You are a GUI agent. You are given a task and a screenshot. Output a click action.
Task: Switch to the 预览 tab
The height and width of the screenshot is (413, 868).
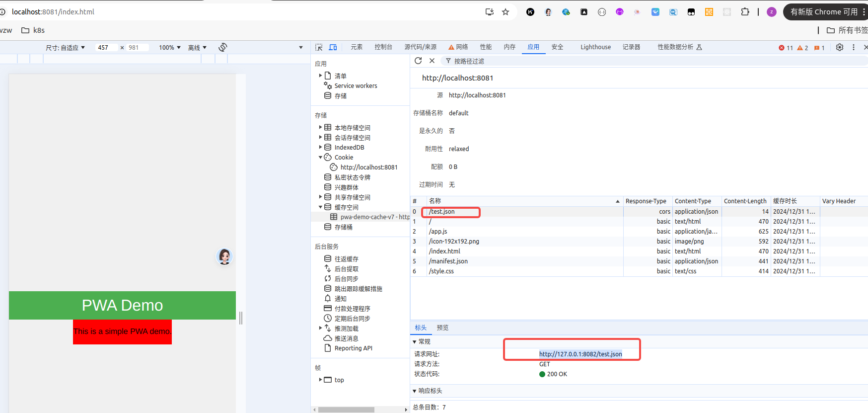(442, 328)
